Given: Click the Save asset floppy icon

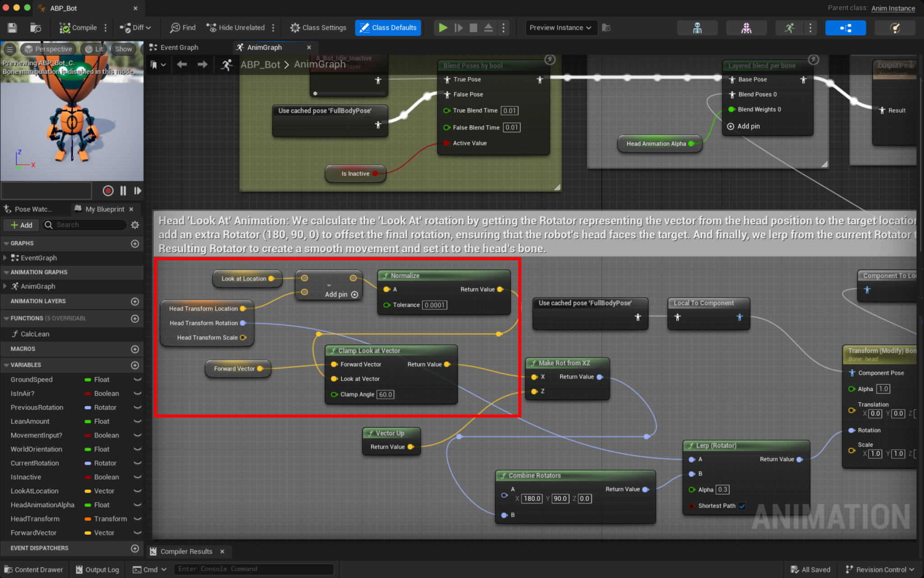Looking at the screenshot, I should click(12, 28).
